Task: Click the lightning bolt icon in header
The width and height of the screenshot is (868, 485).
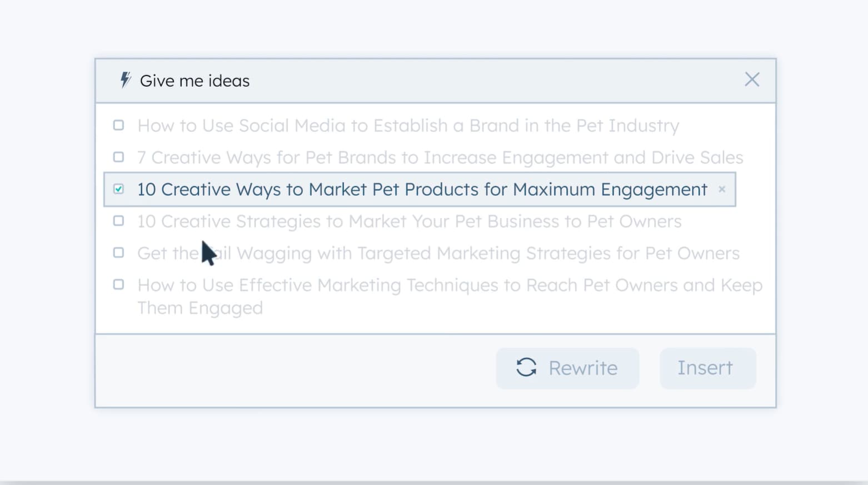Action: click(126, 80)
